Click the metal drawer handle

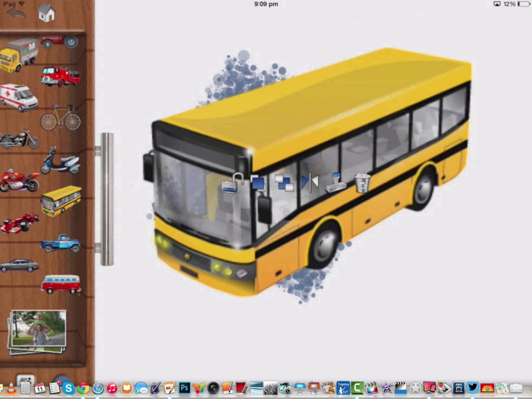tap(107, 199)
